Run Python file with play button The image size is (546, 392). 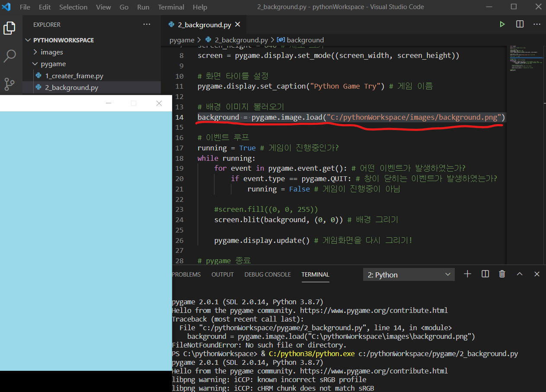(502, 25)
